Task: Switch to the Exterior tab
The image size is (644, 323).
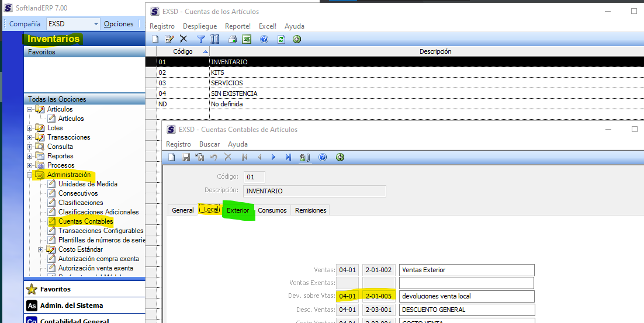Action: coord(238,210)
